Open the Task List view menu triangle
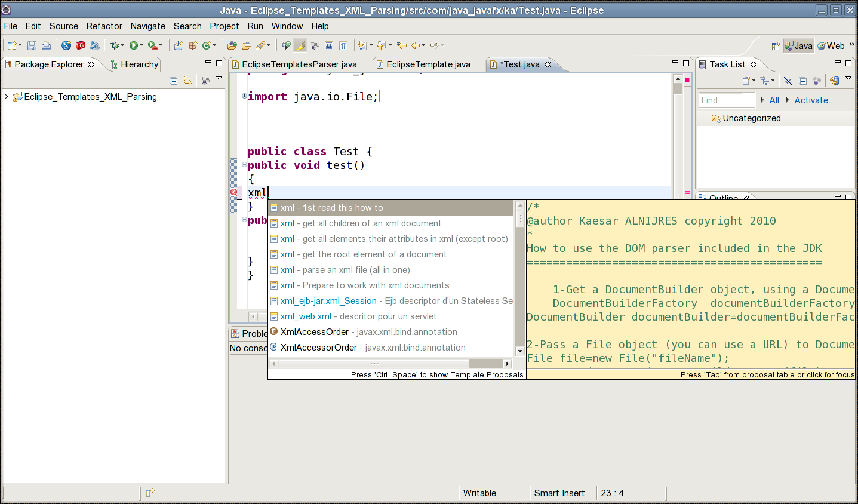This screenshot has width=858, height=504. 848,79
